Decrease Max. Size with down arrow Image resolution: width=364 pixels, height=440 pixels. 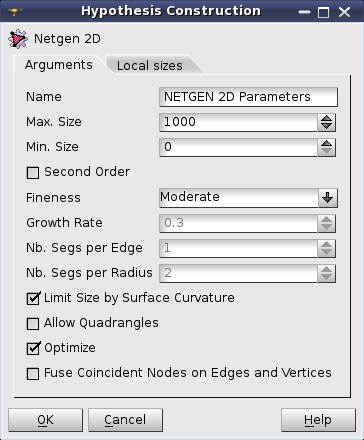point(326,126)
